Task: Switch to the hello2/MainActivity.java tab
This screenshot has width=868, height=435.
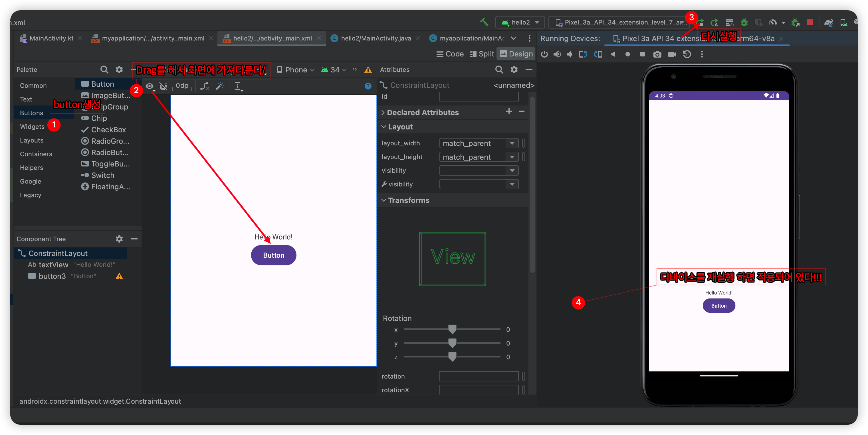Action: click(x=376, y=38)
